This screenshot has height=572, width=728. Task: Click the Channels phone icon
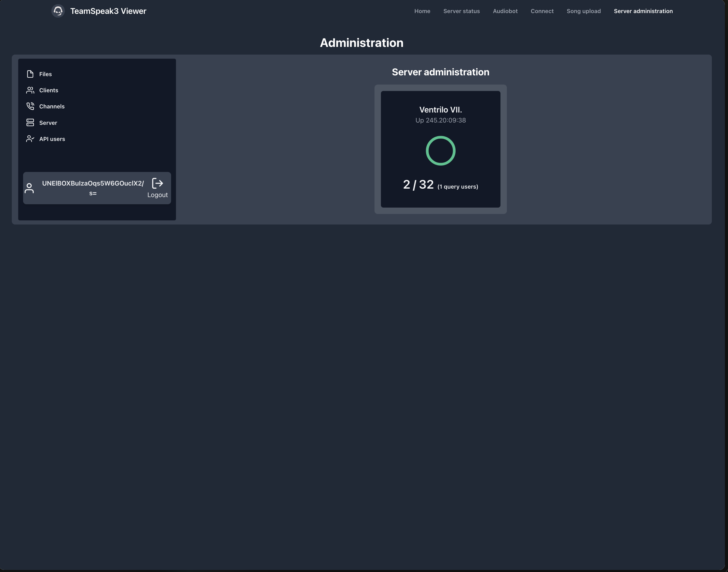(30, 106)
